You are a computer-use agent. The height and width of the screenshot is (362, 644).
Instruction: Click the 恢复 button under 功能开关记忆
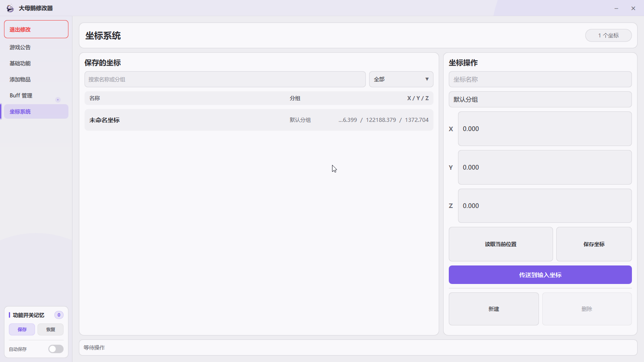click(x=50, y=329)
